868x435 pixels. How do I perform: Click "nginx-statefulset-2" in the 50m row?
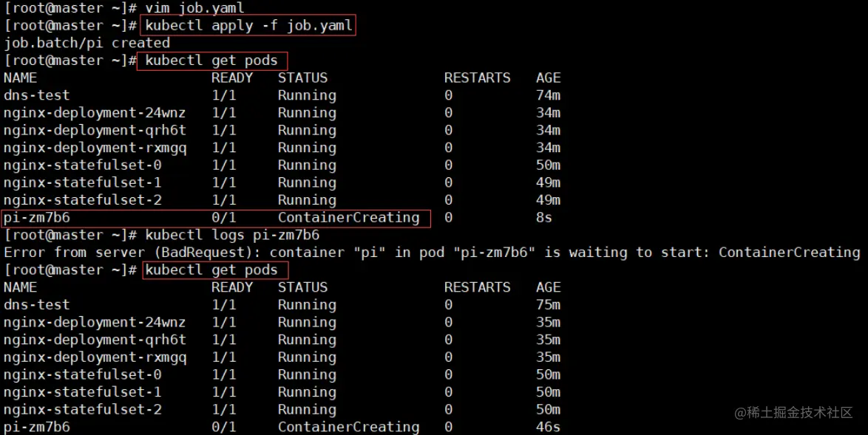tap(83, 410)
